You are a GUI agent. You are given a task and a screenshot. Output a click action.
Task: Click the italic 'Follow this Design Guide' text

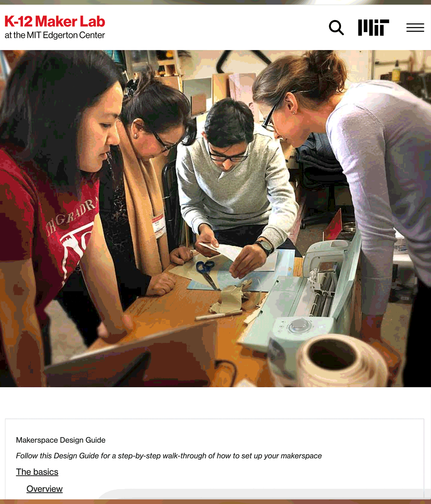click(169, 455)
